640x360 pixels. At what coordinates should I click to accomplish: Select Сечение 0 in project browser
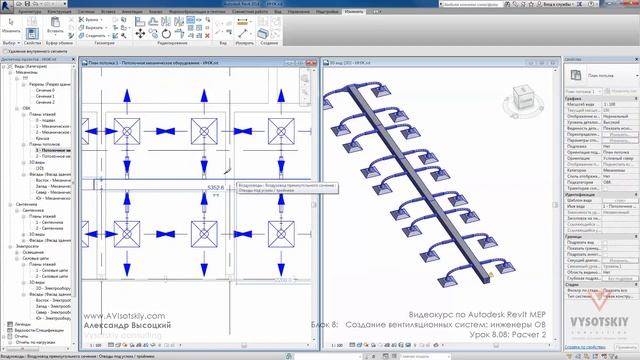[x=45, y=90]
